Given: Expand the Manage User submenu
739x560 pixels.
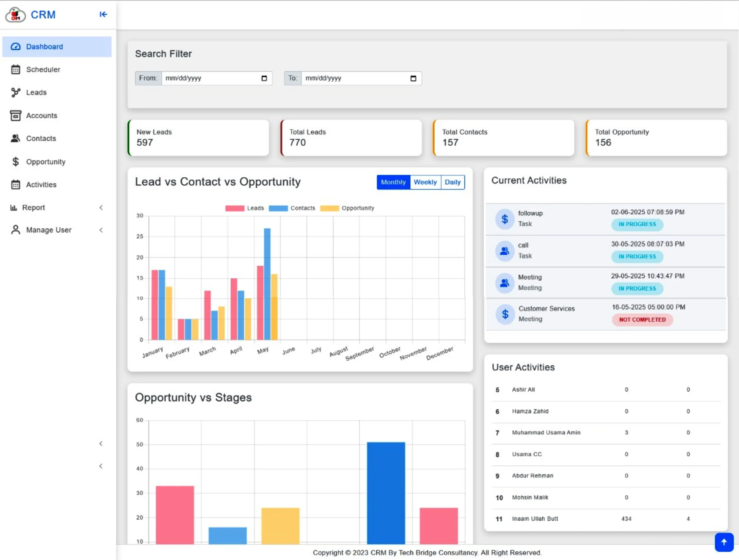Looking at the screenshot, I should pyautogui.click(x=101, y=230).
